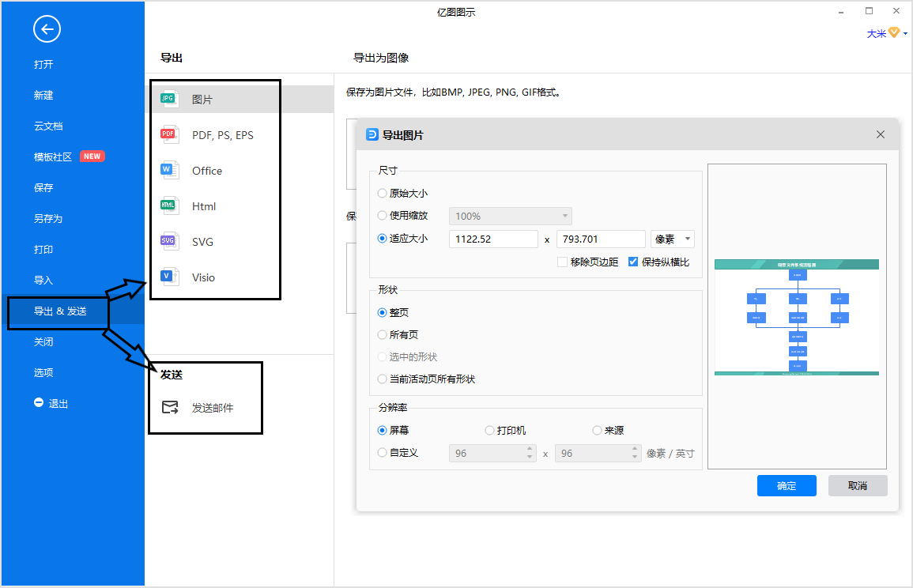The image size is (913, 588).
Task: Click the exit minus-circle icon
Action: coord(39,402)
